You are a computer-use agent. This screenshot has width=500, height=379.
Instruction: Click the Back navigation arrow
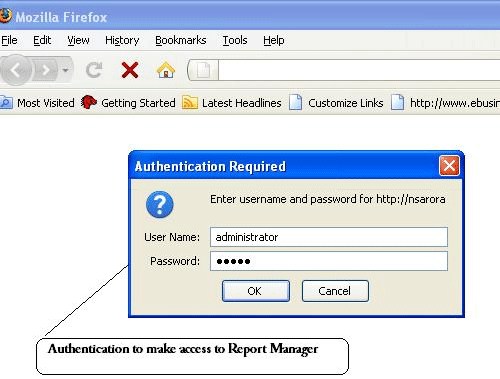click(15, 70)
